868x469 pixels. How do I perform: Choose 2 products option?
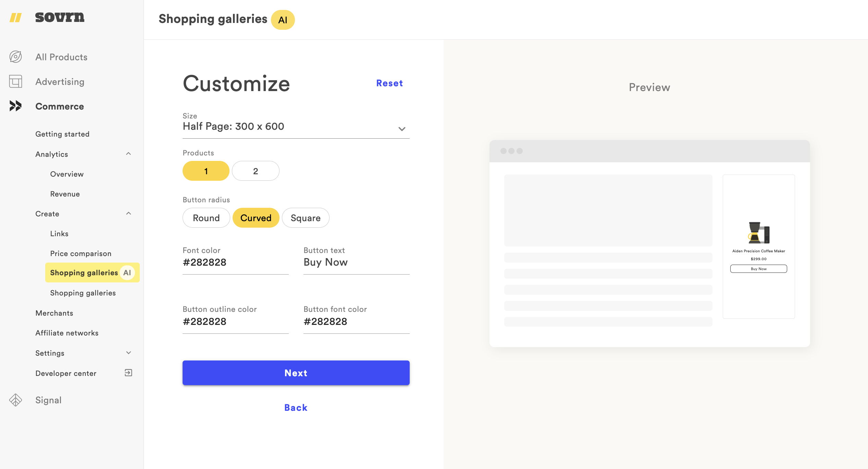pyautogui.click(x=256, y=171)
